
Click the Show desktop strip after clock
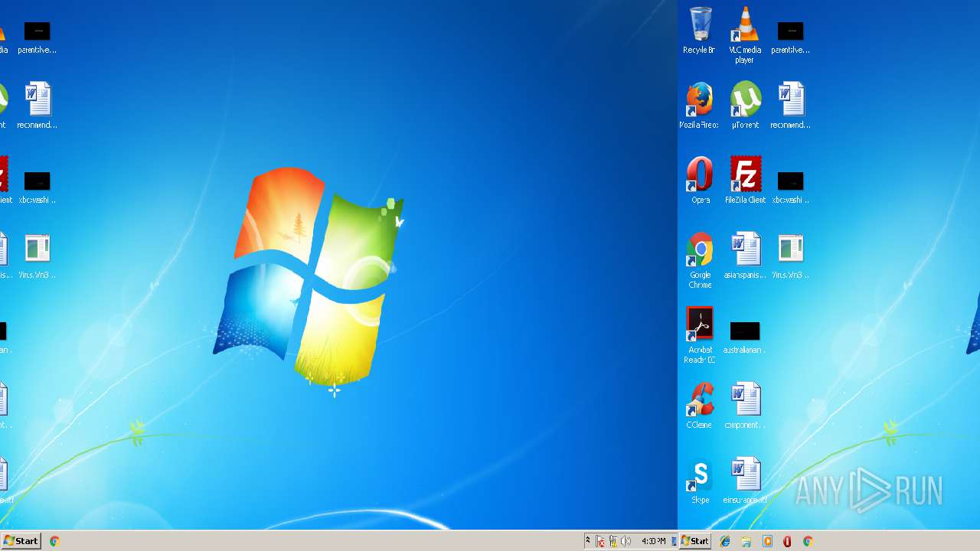pos(674,541)
